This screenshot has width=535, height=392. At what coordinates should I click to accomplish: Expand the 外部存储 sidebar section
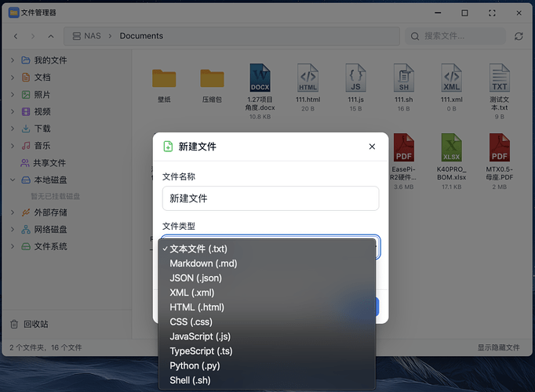point(13,212)
